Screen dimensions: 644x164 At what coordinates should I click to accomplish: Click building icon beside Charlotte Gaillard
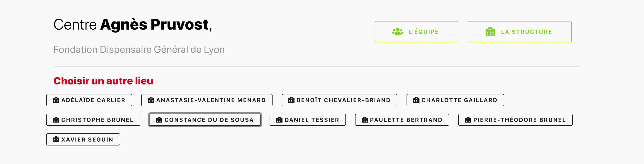point(416,100)
